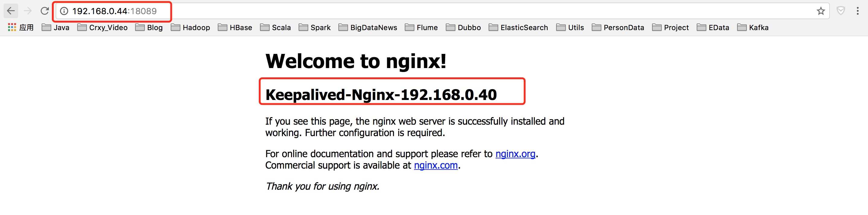This screenshot has width=868, height=215.
Task: Open the Spark bookmark folder
Action: tap(315, 28)
